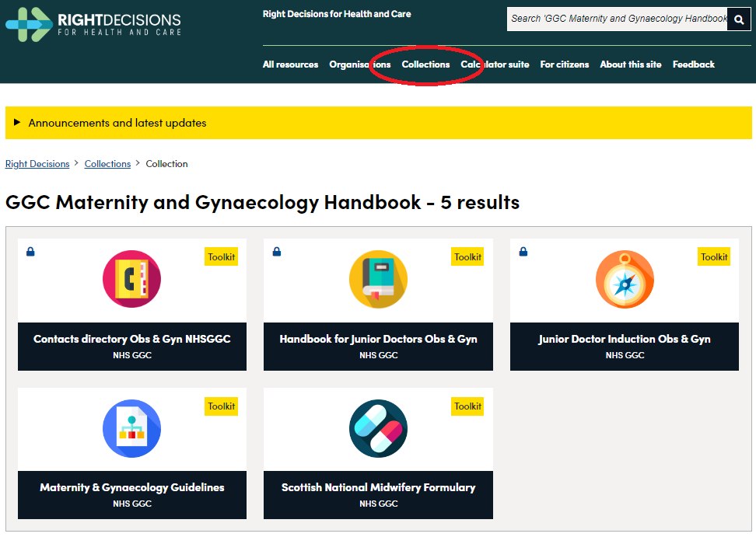This screenshot has height=537, width=756.
Task: Go to All resources in navigation
Action: 290,65
